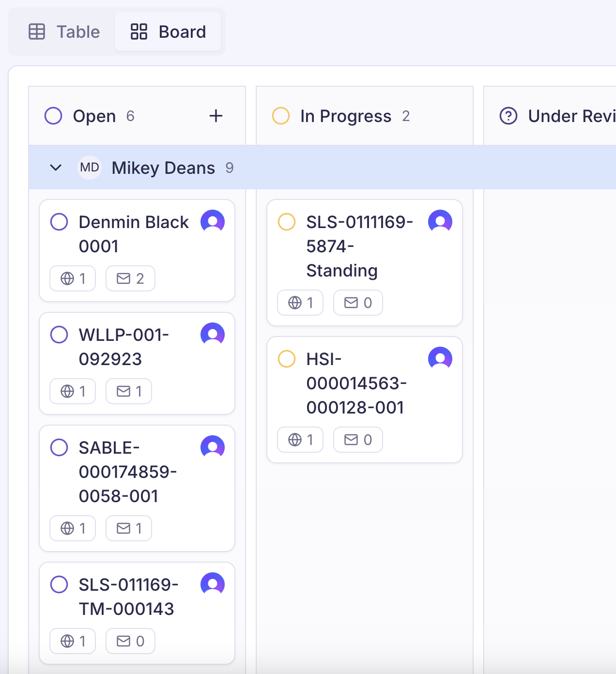Collapse the Mikey Deans group
Image resolution: width=616 pixels, height=674 pixels.
tap(56, 168)
